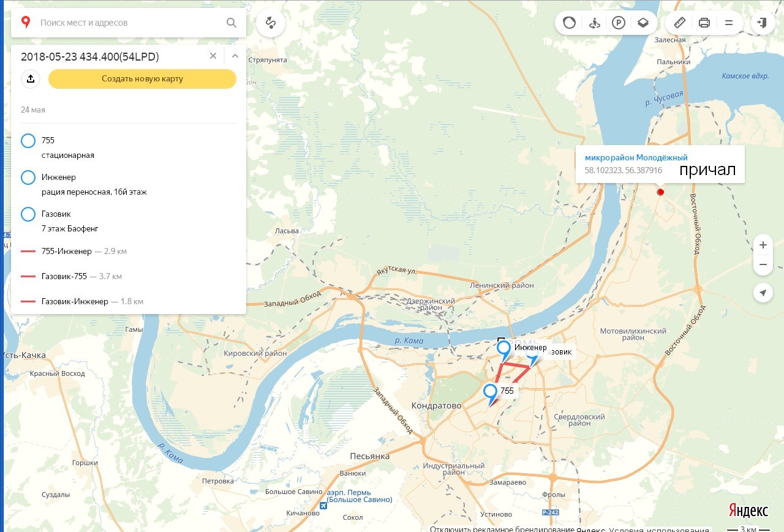The image size is (784, 532).
Task: Print the map
Action: (704, 23)
